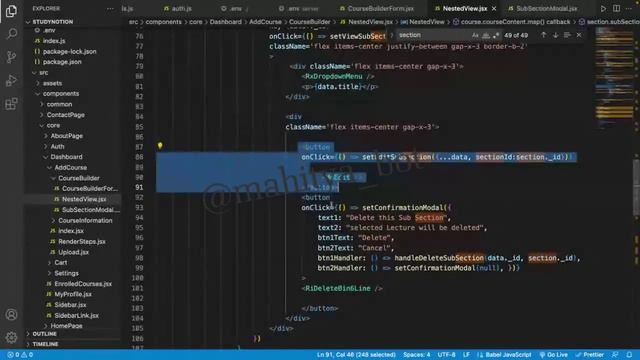Image resolution: width=640 pixels, height=360 pixels.
Task: Close the NestedView.jsx tab
Action: pos(494,9)
